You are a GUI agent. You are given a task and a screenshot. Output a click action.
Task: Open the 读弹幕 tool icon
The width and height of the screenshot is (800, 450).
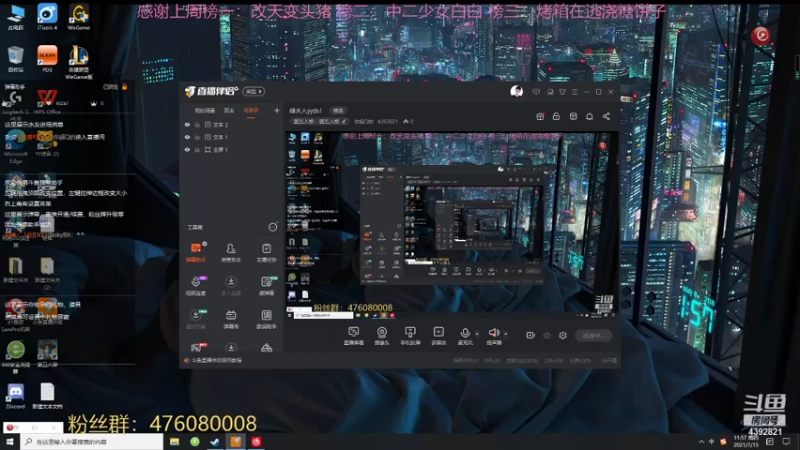[x=266, y=285]
